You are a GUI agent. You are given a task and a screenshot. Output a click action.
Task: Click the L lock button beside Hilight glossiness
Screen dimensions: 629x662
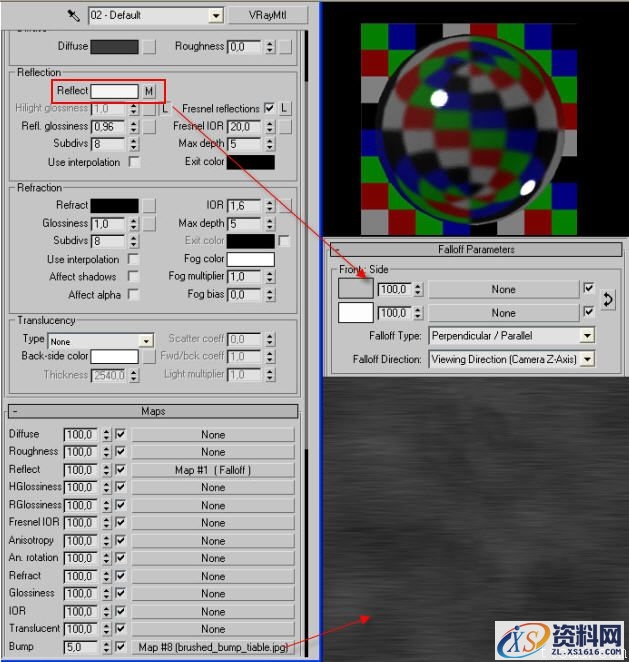[165, 108]
